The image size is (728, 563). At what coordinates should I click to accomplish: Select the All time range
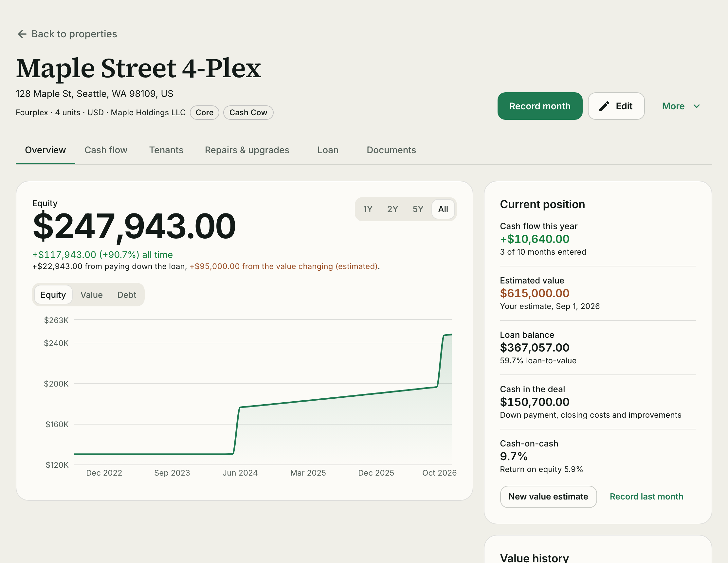[x=443, y=209]
